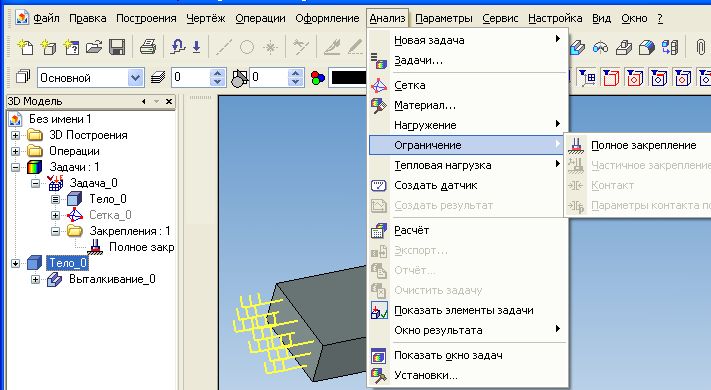
Task: Choose Полное закрепление from the submenu
Action: [643, 146]
